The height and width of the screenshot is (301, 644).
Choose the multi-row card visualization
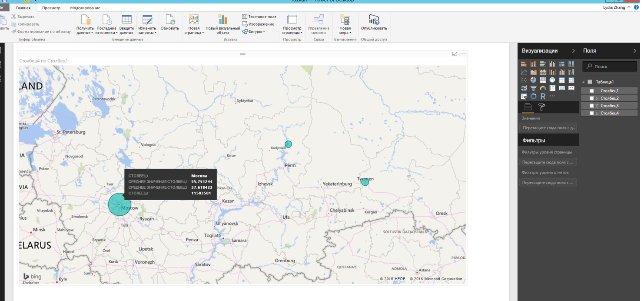tap(552, 88)
